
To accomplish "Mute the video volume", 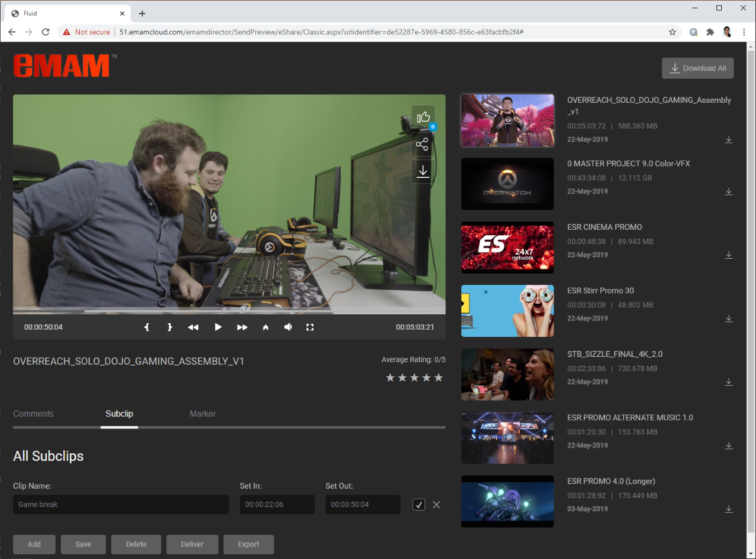I will [x=288, y=326].
